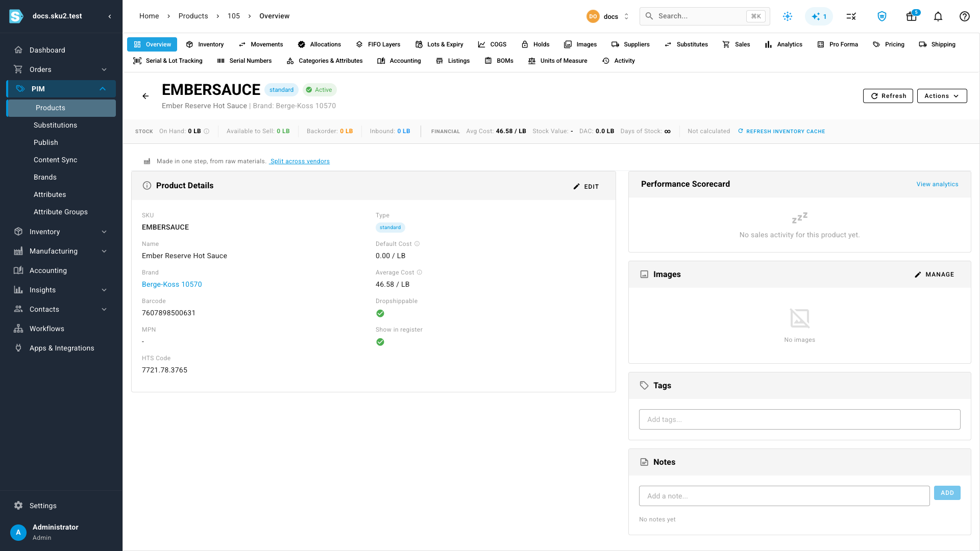This screenshot has width=980, height=551.
Task: Click the barcode value 7607898500631
Action: tap(168, 313)
